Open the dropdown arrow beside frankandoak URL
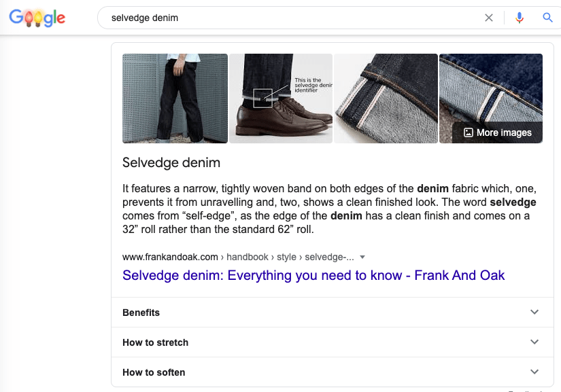Image resolution: width=561 pixels, height=392 pixels. pyautogui.click(x=362, y=257)
